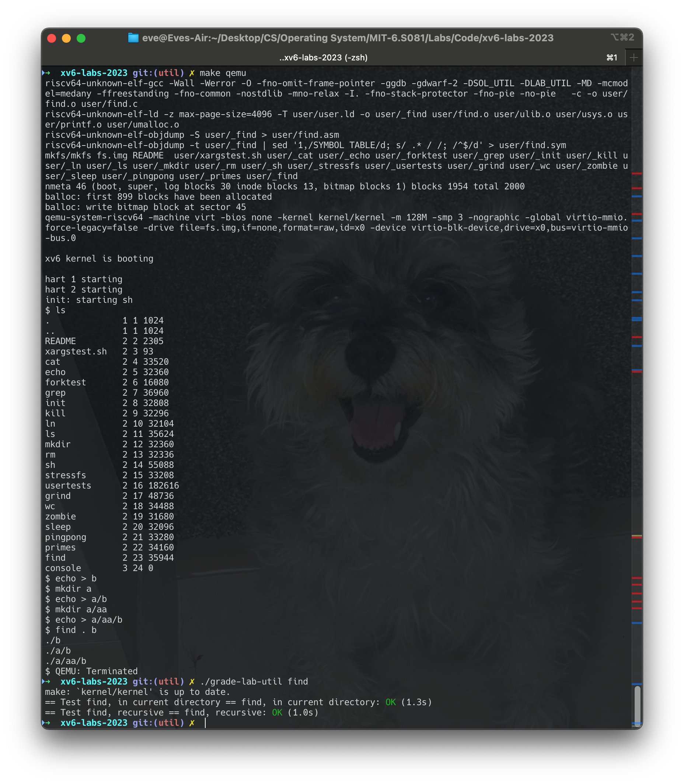
Task: Select the "..xv6-labs-2023 (-zsh)" tab
Action: click(323, 57)
